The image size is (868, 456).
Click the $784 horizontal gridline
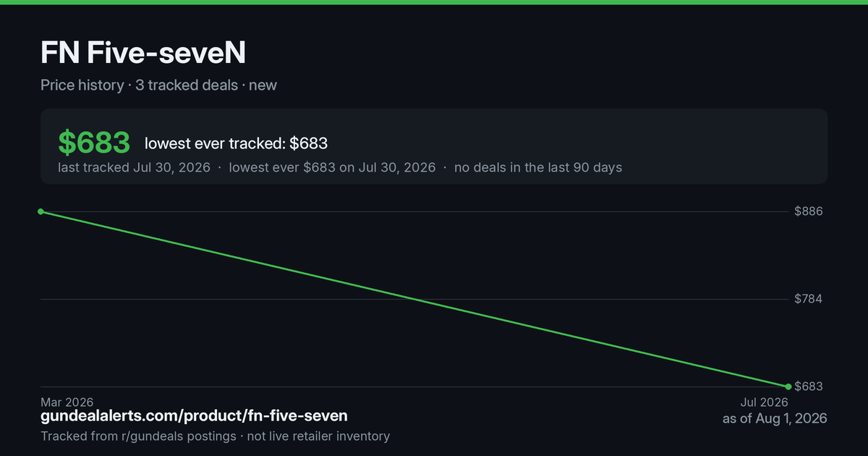point(414,299)
